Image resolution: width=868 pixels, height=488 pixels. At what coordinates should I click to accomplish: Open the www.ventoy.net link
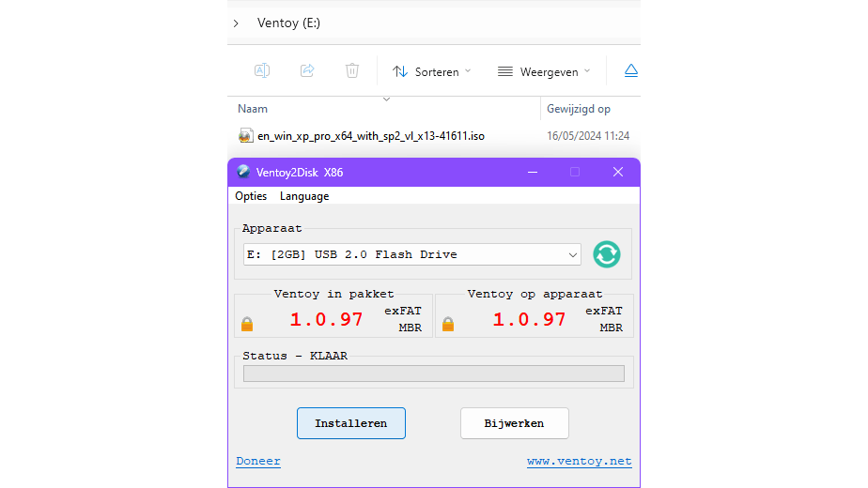pyautogui.click(x=579, y=461)
